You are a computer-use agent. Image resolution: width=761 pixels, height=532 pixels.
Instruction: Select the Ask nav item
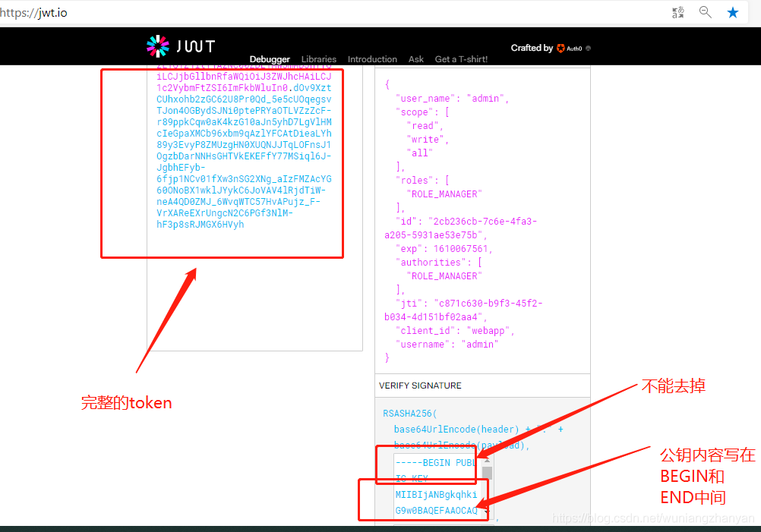coord(416,59)
